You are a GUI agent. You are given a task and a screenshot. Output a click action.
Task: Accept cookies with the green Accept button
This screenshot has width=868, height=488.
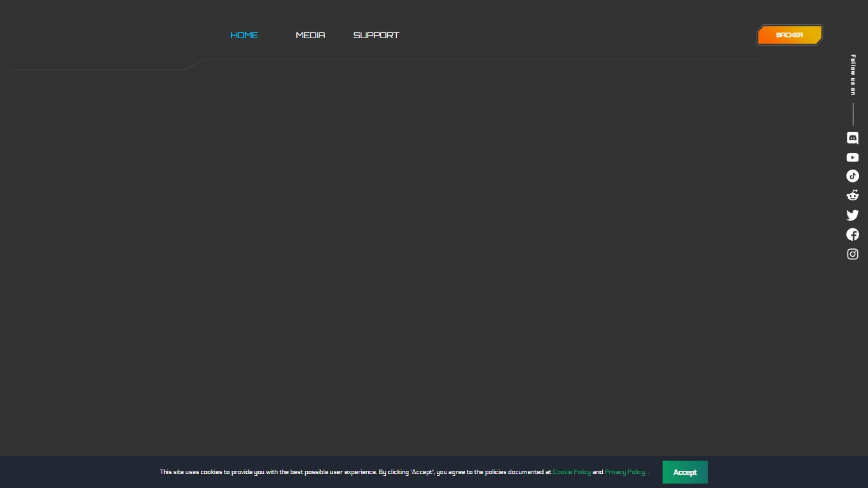pyautogui.click(x=685, y=472)
